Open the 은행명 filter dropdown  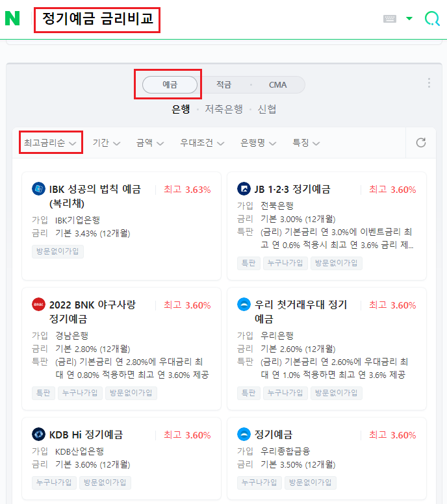point(258,142)
